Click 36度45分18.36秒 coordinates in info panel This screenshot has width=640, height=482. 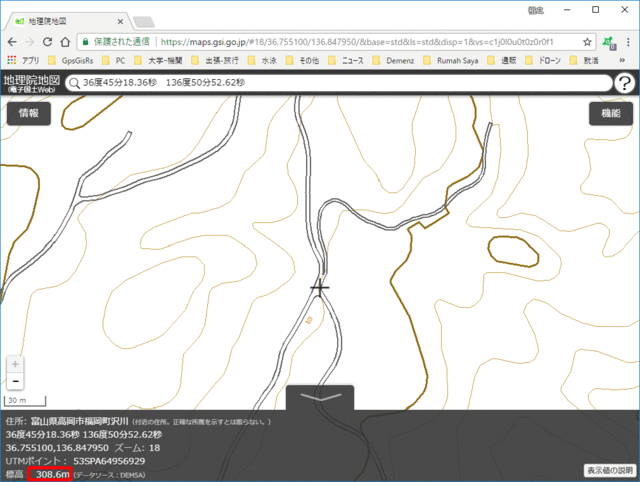pos(42,434)
